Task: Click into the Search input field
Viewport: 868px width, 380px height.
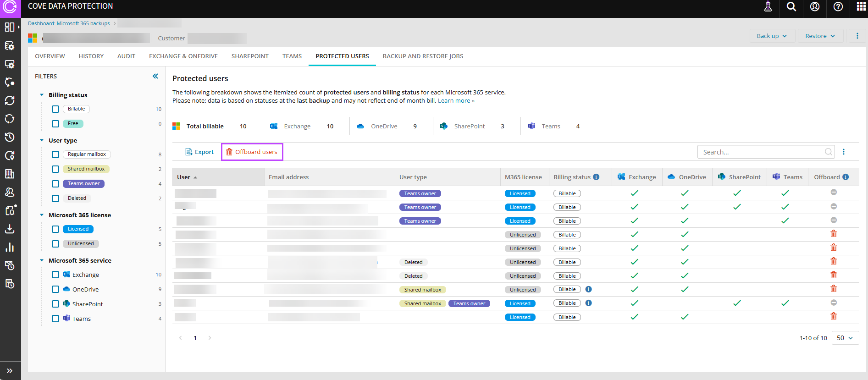Action: [761, 152]
